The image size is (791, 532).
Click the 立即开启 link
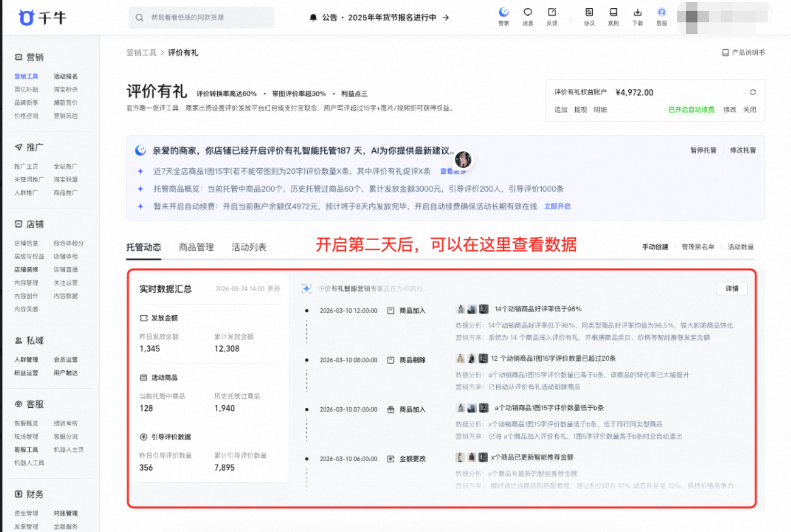pos(557,207)
